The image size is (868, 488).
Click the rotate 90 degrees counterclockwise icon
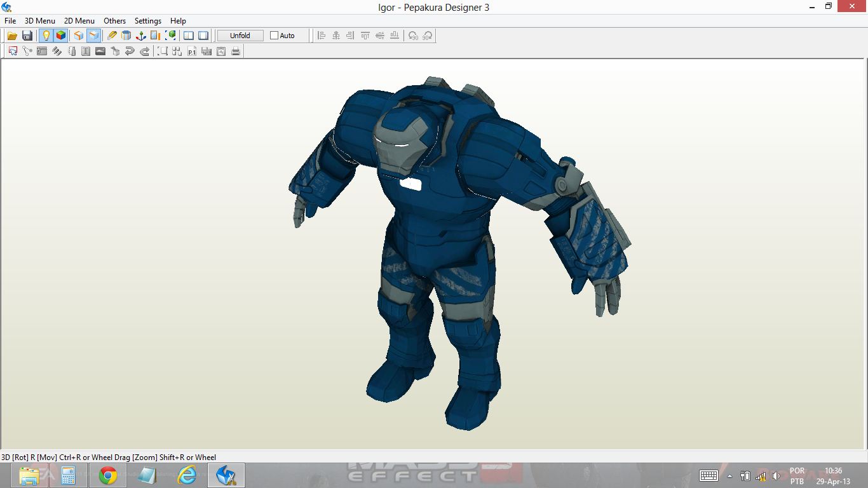(413, 36)
